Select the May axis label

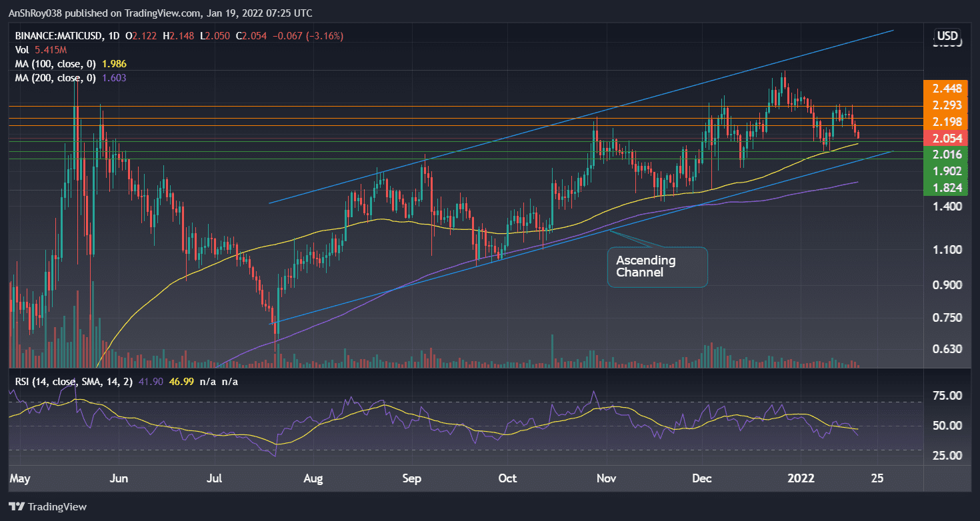(x=20, y=478)
